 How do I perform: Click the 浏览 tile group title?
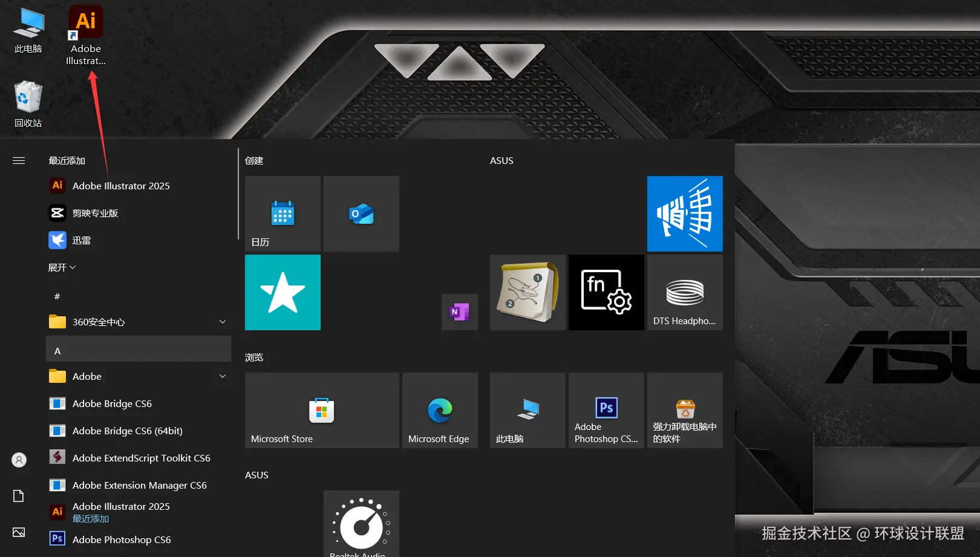coord(254,357)
